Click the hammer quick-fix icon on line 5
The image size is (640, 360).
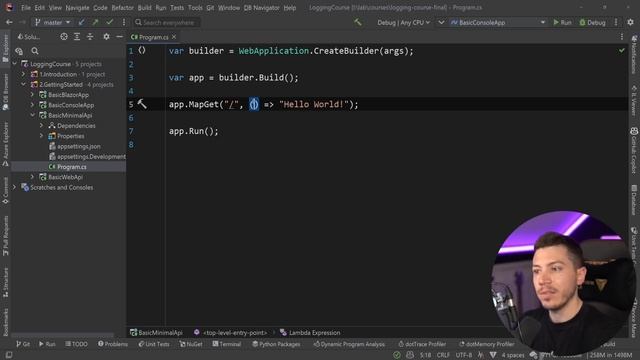142,104
